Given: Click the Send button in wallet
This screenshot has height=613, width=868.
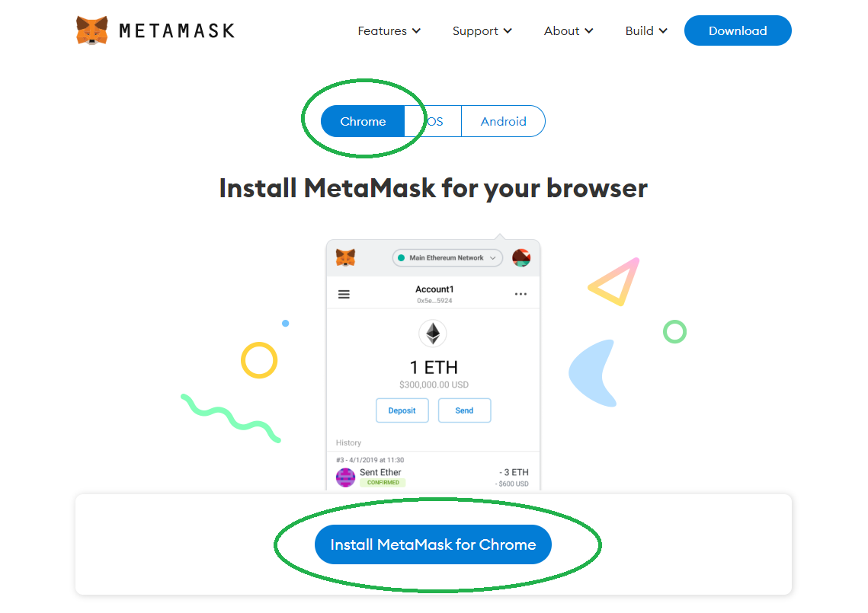Looking at the screenshot, I should click(x=464, y=410).
